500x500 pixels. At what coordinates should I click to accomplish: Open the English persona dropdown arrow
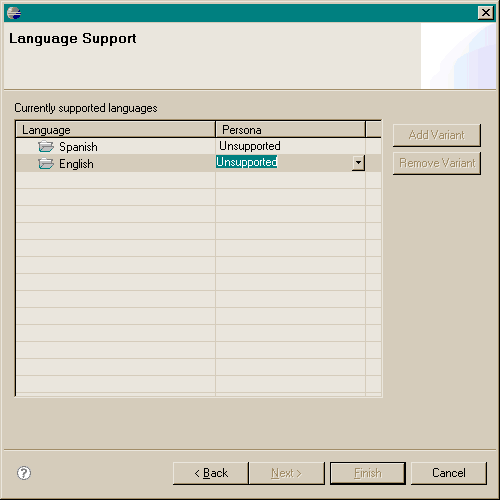(x=358, y=163)
